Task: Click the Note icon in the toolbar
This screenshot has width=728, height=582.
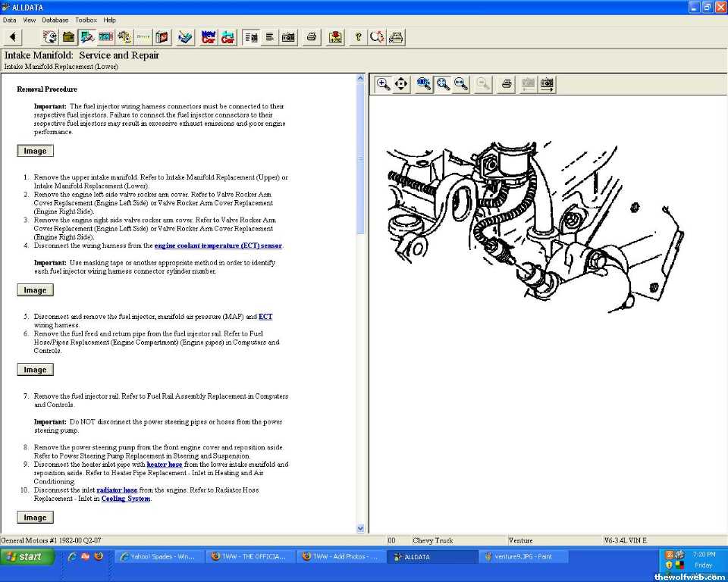Action: click(x=335, y=37)
